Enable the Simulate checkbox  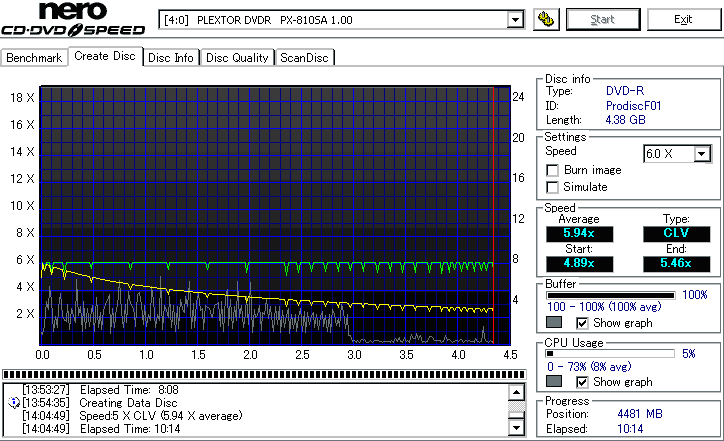point(553,187)
